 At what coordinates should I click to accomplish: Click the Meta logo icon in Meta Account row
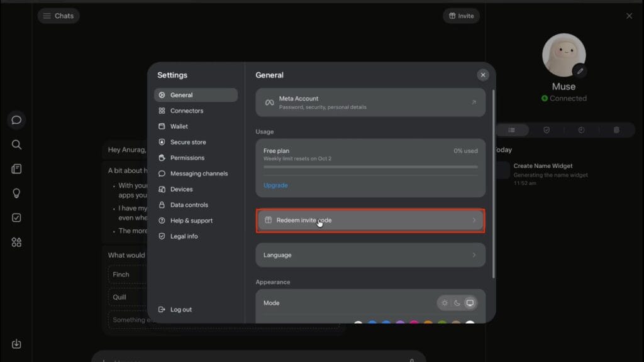(269, 102)
